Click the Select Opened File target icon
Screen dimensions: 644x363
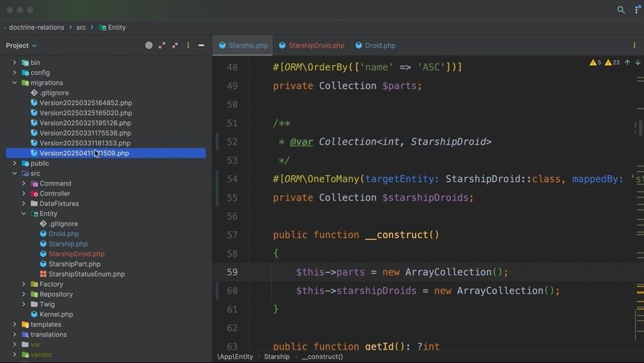tap(149, 45)
